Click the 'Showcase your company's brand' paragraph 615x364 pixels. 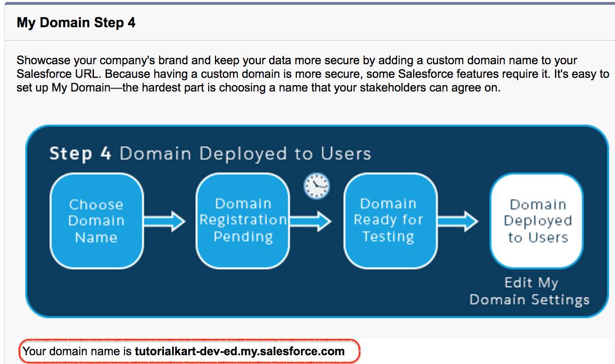[x=312, y=74]
